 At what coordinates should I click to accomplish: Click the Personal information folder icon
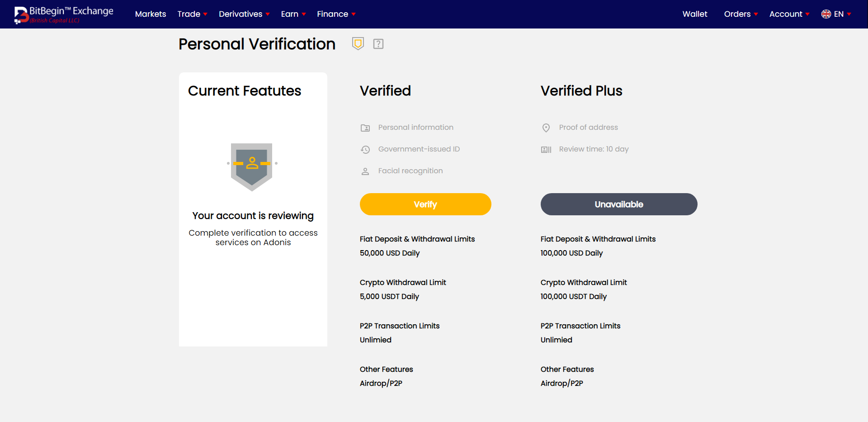pos(365,128)
